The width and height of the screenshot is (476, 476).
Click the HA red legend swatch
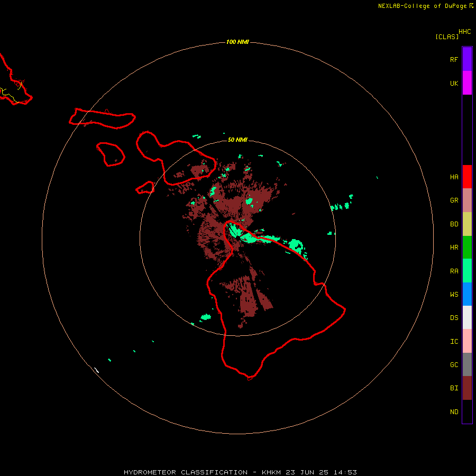[x=467, y=177]
